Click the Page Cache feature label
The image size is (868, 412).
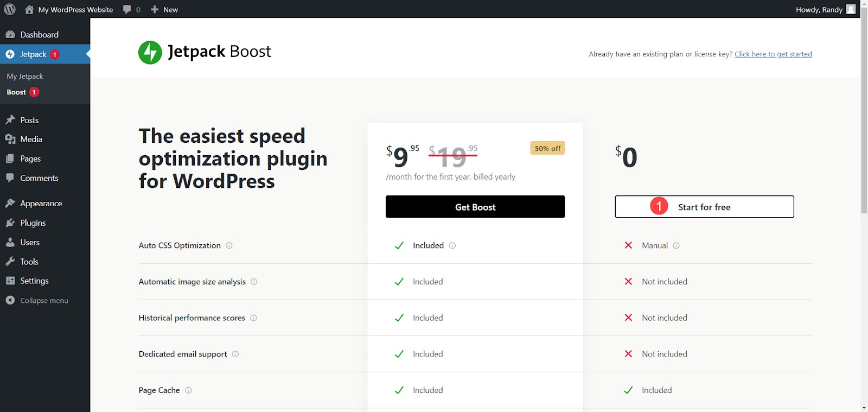[x=159, y=390]
